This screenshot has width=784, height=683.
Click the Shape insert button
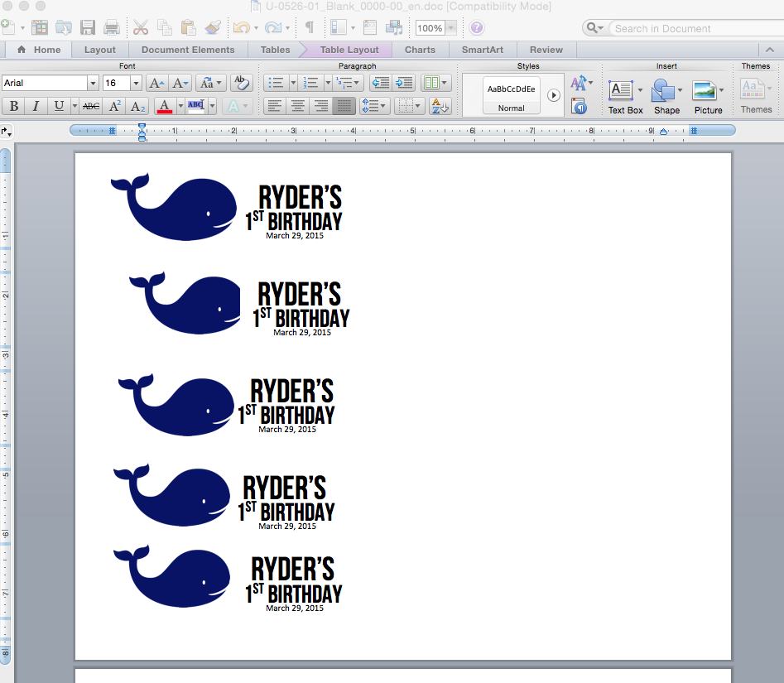pyautogui.click(x=666, y=98)
